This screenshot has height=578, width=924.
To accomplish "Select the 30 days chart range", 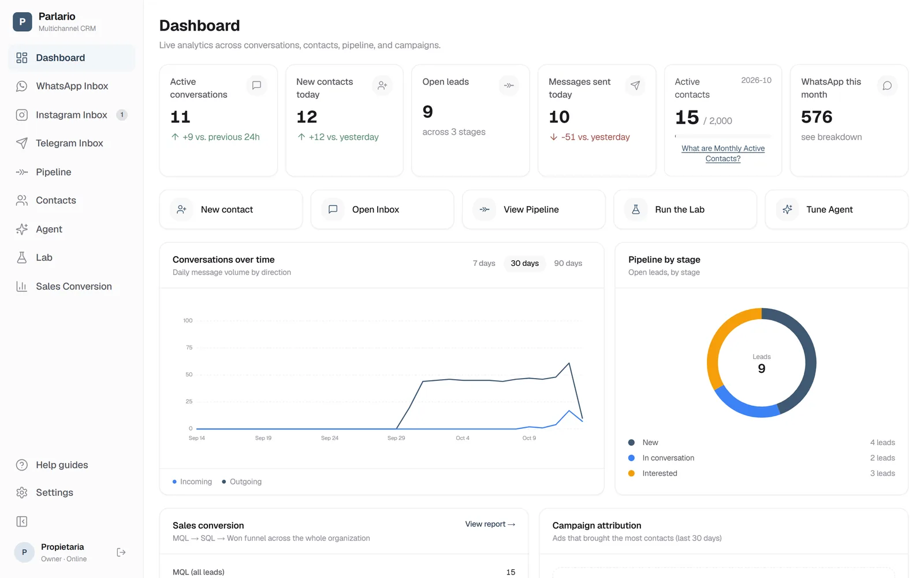I will click(x=524, y=264).
